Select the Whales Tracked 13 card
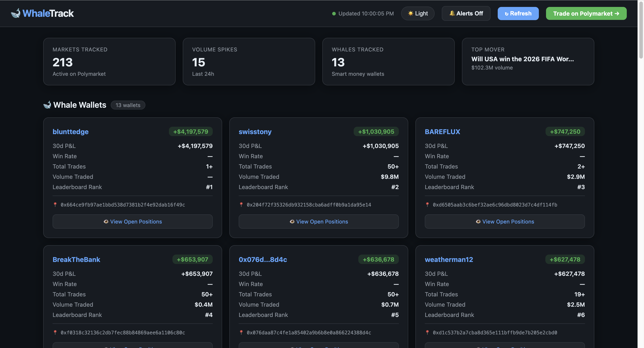 388,61
